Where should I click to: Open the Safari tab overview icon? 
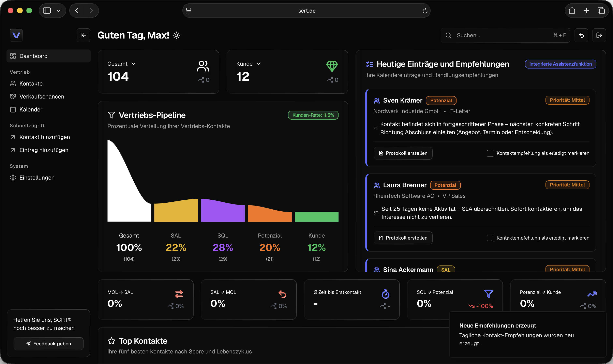[x=601, y=11]
